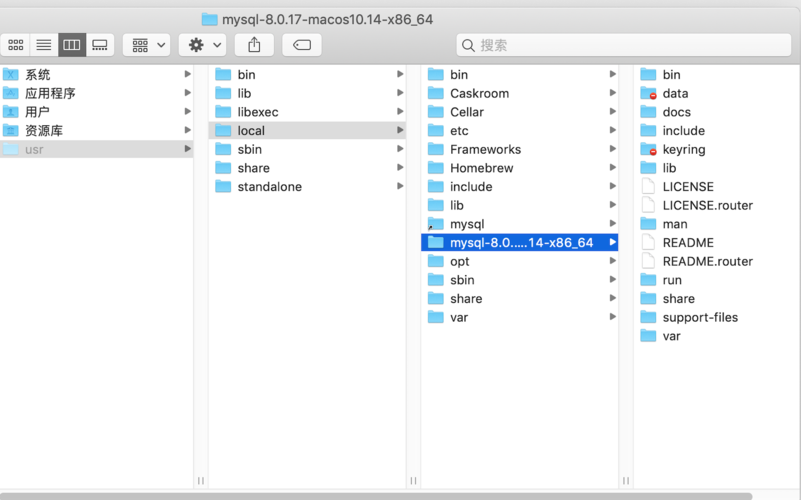Click the Share toolbar button

pos(254,45)
